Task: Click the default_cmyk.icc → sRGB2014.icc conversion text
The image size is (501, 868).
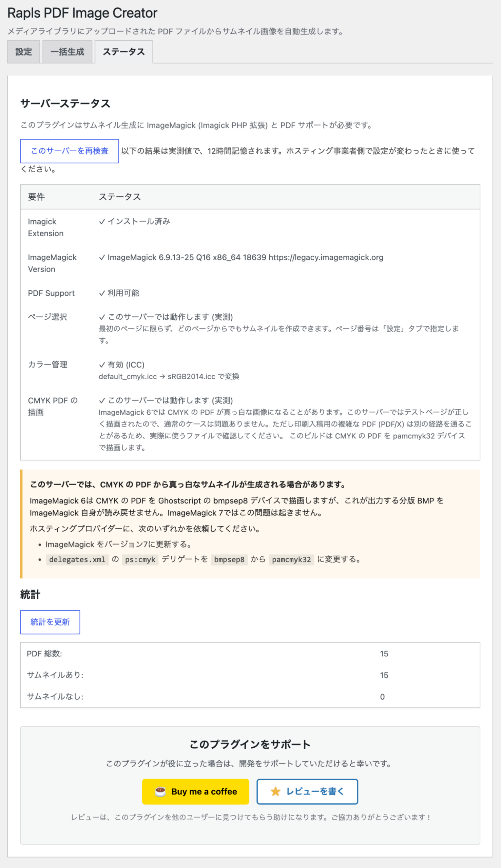Action: (x=169, y=377)
